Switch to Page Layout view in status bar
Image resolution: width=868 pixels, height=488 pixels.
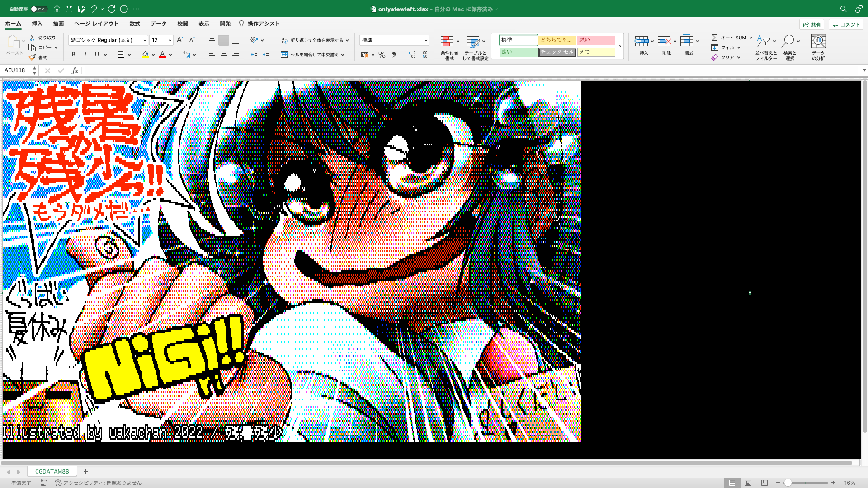748,483
